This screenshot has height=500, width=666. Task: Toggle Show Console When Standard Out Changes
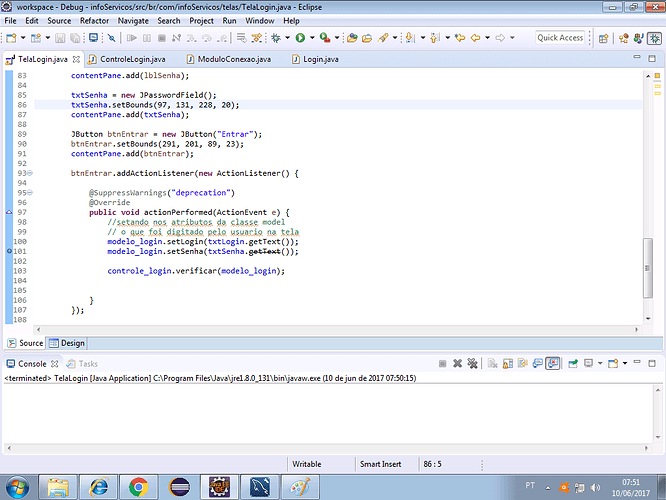coord(537,365)
